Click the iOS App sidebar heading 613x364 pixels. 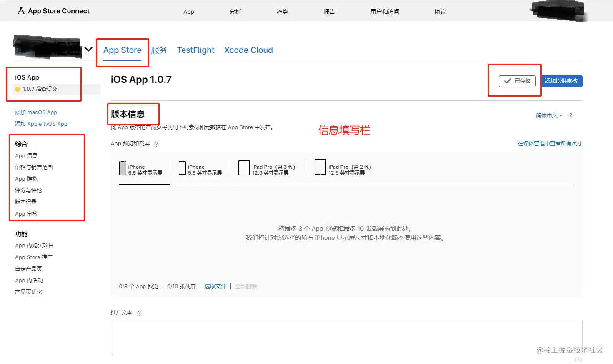(x=27, y=77)
